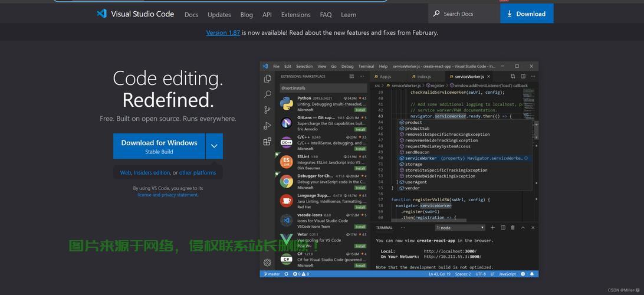Screen dimensions: 644x295
Task: Open the File menu in VS Code
Action: 277,66
